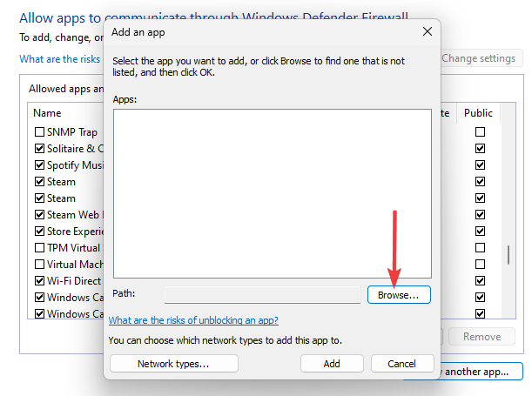Sort by the Name column header

(47, 113)
